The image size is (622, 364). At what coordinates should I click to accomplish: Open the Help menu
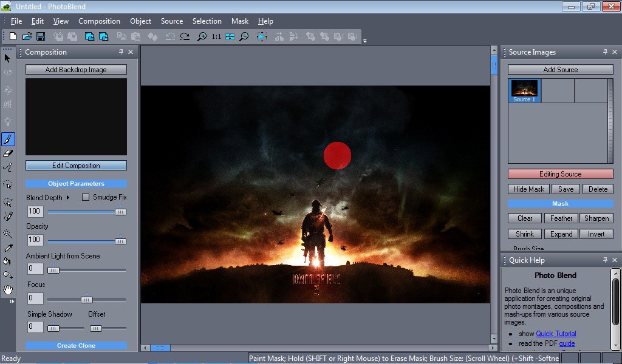point(265,21)
